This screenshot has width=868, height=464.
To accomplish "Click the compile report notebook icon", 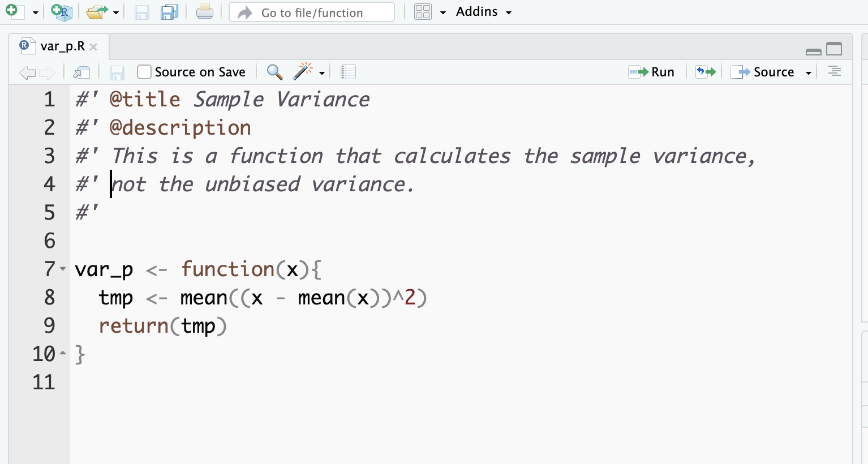I will coord(348,72).
